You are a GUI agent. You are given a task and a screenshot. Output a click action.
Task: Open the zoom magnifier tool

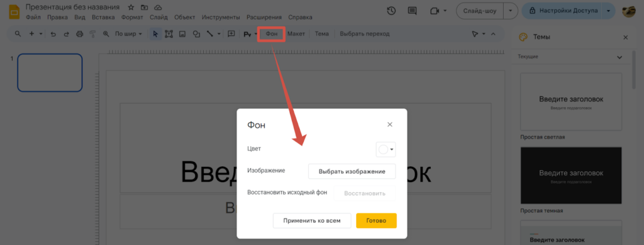coord(106,34)
